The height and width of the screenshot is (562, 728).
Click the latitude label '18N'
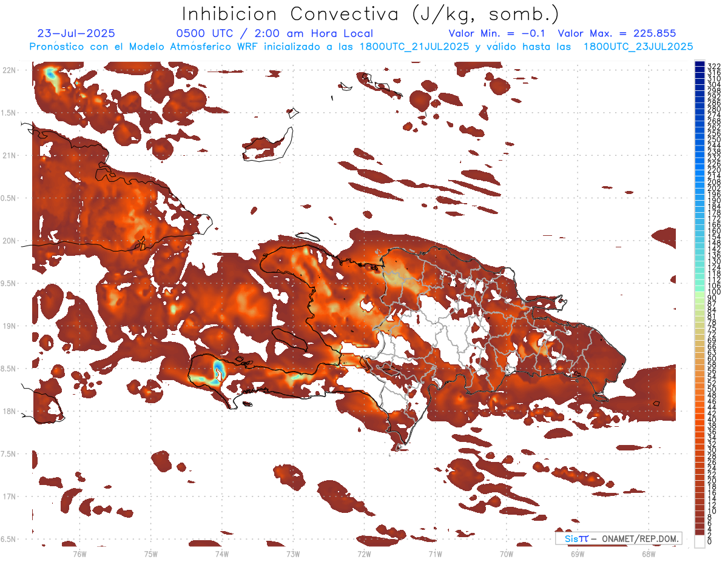click(x=9, y=411)
